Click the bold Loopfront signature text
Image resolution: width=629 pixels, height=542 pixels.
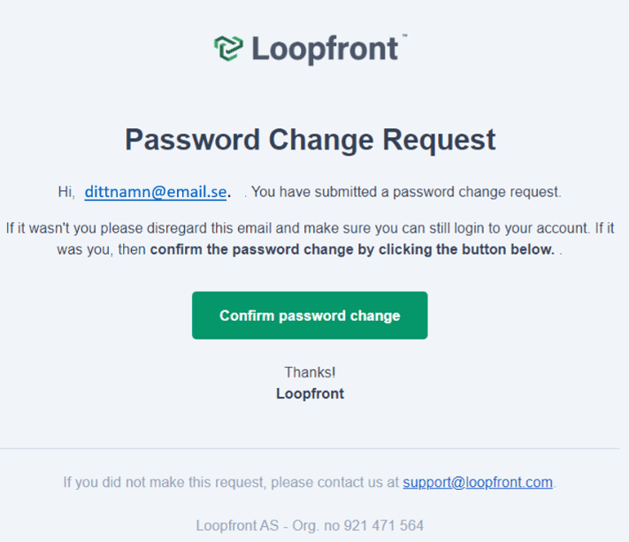[310, 394]
